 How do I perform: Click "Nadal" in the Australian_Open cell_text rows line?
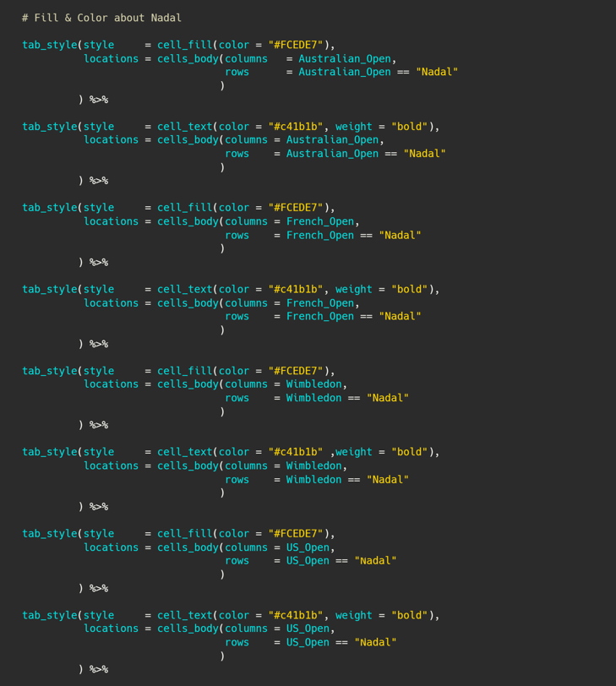[424, 154]
